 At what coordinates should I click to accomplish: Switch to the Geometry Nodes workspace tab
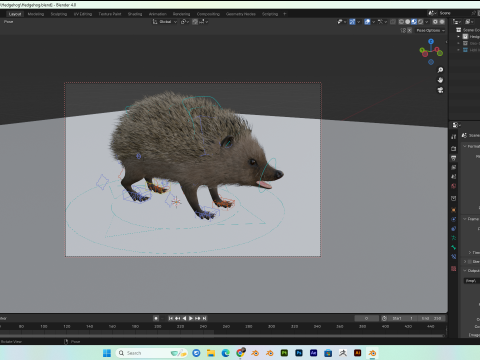click(x=241, y=14)
